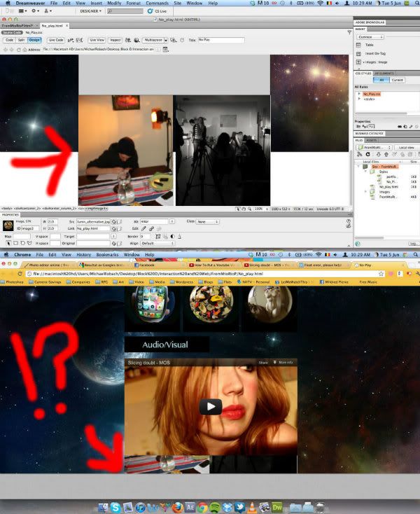Click the Link field containing No_play.html

[93, 228]
